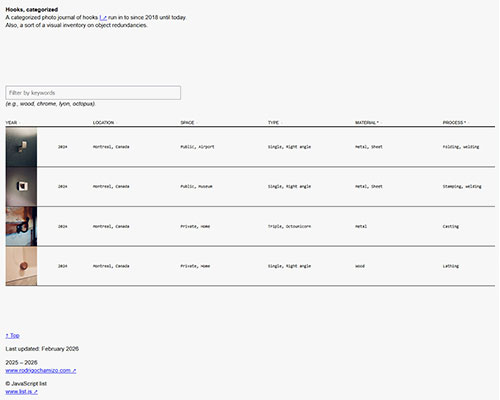
Task: Open the airport hook photo thumbnail
Action: pos(21,147)
